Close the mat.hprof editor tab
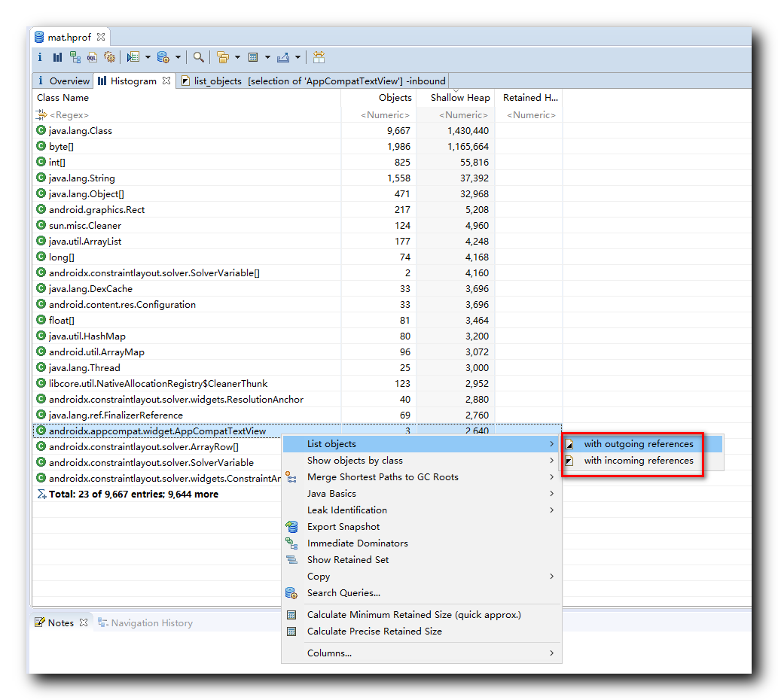This screenshot has width=778, height=700. click(101, 37)
